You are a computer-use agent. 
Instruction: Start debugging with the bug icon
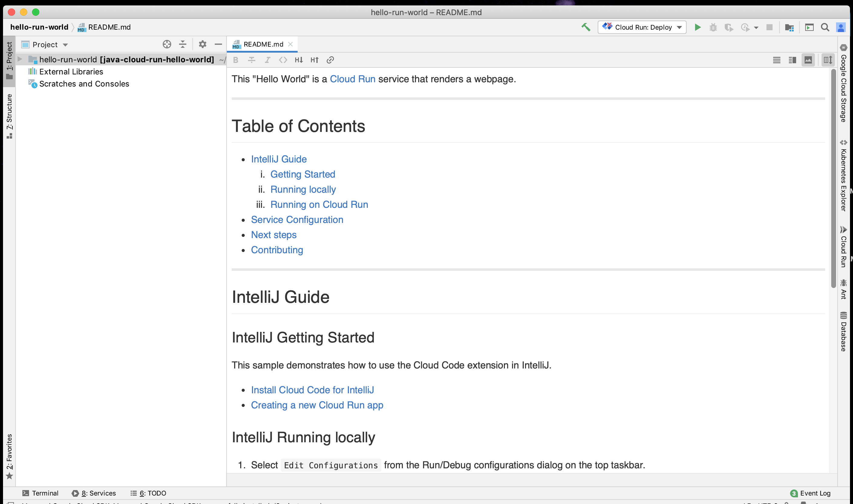coord(713,27)
